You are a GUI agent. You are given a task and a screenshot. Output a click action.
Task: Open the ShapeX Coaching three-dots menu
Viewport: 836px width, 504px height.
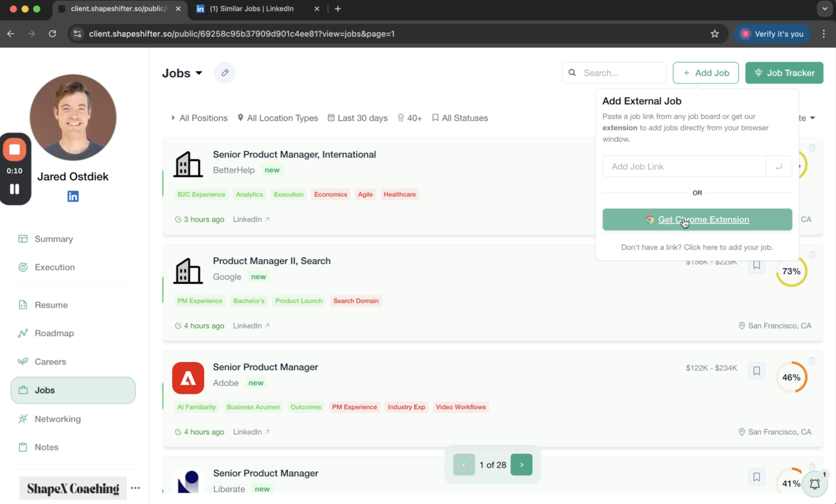pyautogui.click(x=135, y=488)
